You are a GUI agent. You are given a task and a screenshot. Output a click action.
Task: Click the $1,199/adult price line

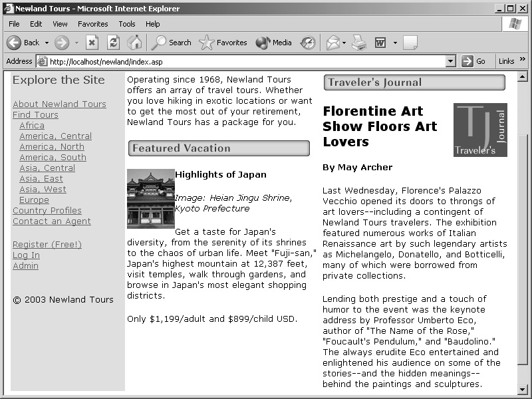click(212, 319)
